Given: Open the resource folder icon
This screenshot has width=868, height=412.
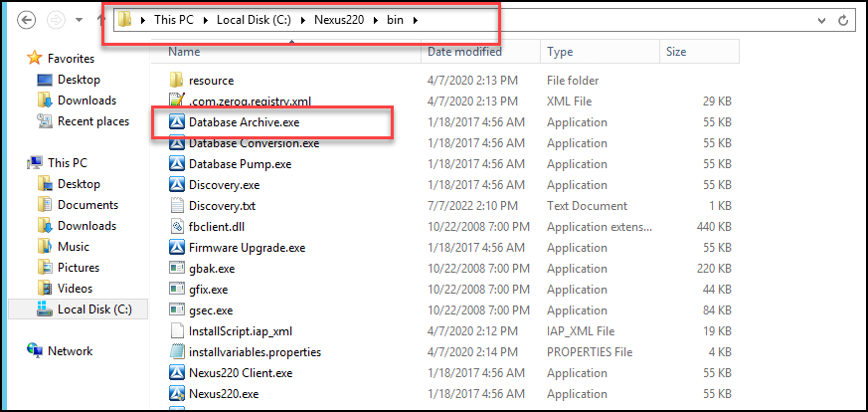Looking at the screenshot, I should [176, 81].
